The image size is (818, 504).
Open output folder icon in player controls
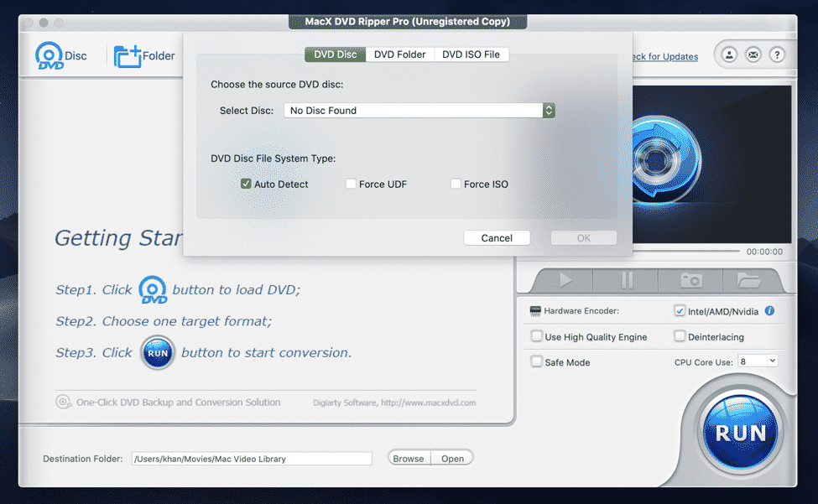748,280
